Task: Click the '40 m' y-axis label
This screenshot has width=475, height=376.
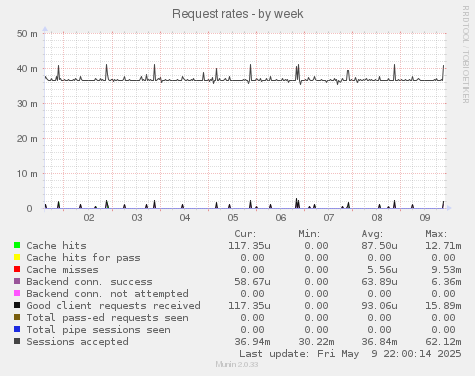Action: [x=27, y=69]
